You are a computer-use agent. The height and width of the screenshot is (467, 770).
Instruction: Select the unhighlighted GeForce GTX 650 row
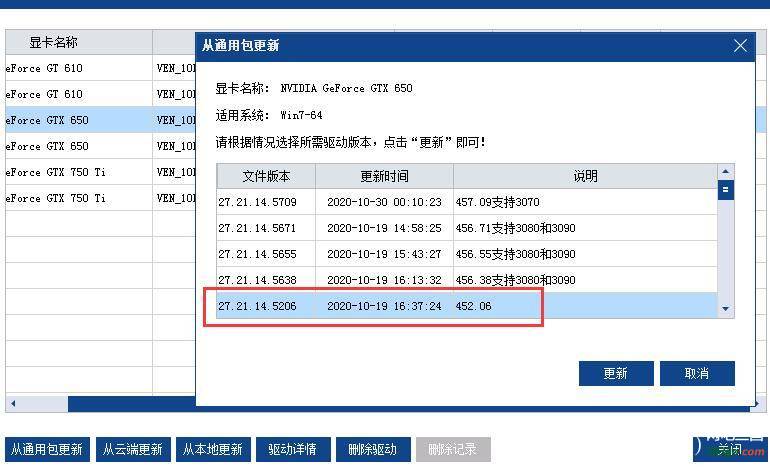pos(101,146)
